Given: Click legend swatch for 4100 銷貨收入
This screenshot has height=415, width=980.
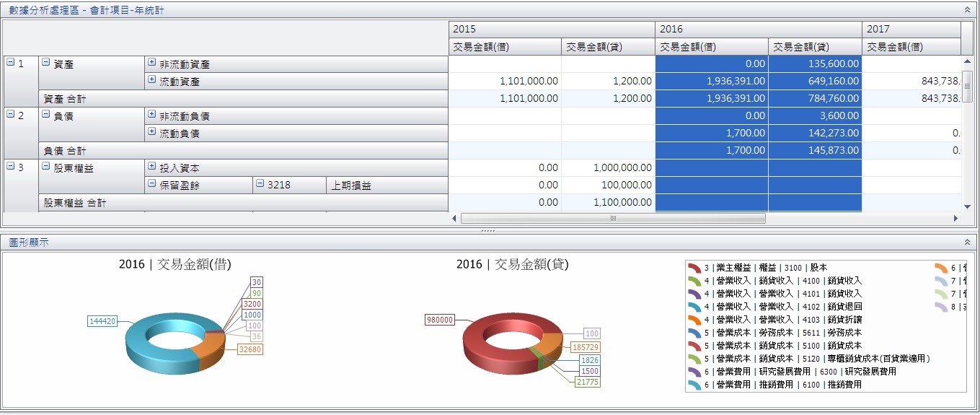Looking at the screenshot, I should pyautogui.click(x=694, y=281).
